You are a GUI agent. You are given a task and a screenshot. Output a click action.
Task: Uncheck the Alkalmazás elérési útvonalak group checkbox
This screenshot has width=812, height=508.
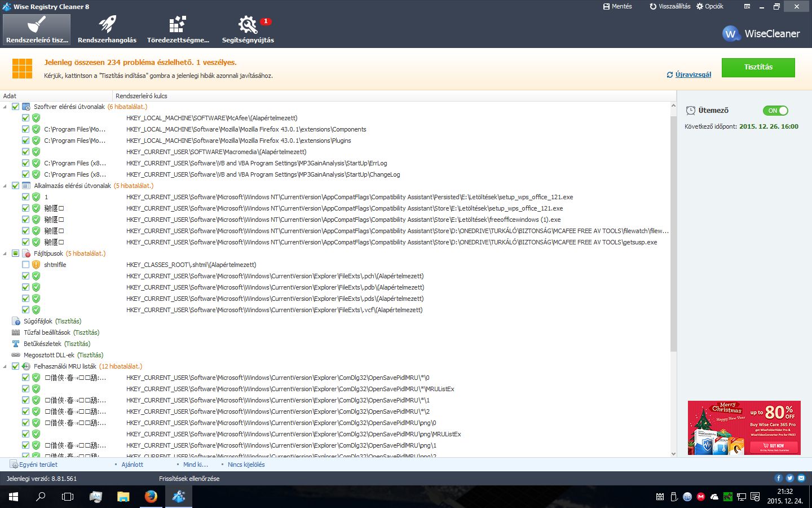point(16,186)
